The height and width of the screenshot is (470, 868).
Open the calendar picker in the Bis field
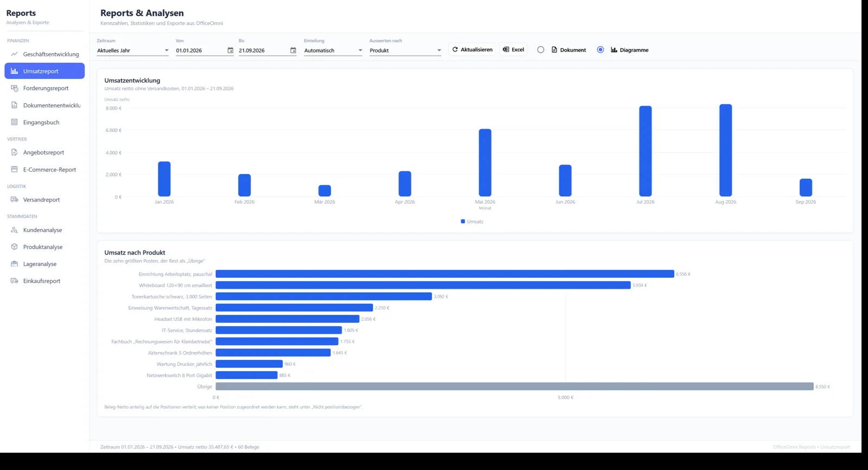[293, 50]
